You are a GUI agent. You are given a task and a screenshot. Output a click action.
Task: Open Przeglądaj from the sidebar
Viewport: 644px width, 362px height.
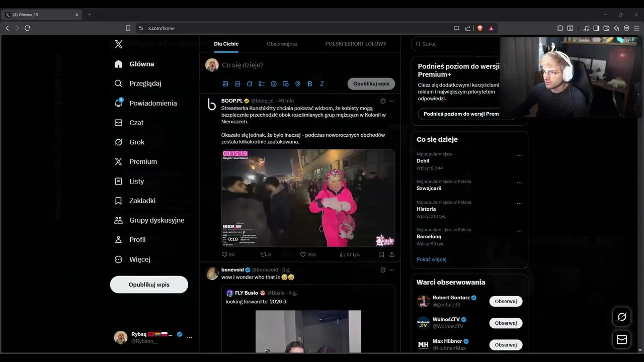[138, 83]
